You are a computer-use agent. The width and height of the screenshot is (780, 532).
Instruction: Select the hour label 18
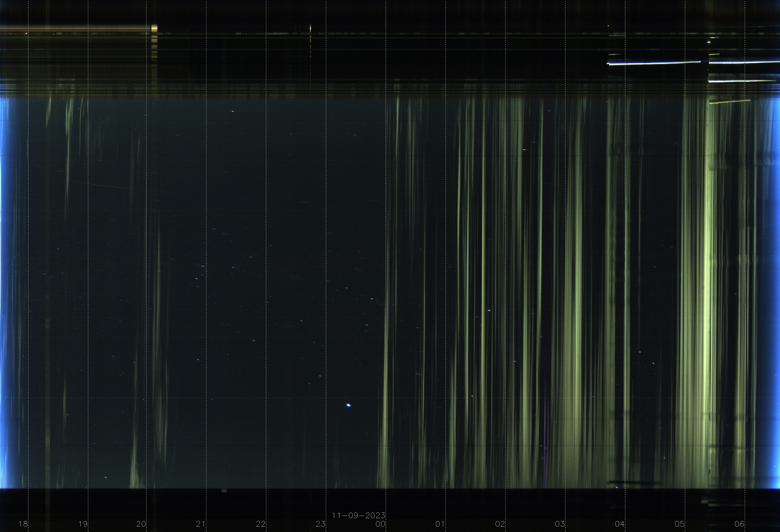[23, 524]
